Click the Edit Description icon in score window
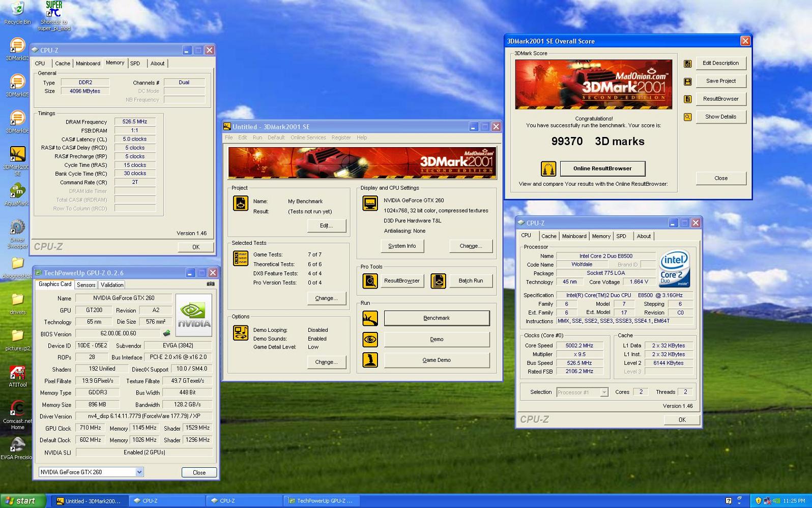This screenshot has height=508, width=812. click(687, 64)
